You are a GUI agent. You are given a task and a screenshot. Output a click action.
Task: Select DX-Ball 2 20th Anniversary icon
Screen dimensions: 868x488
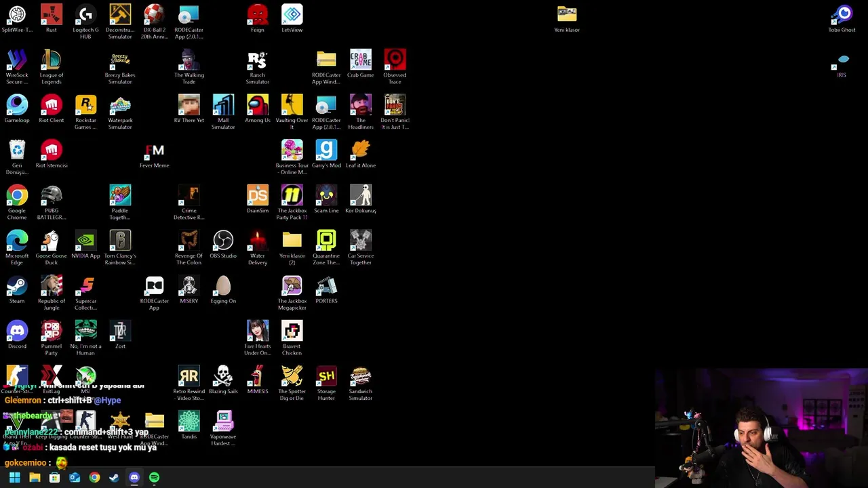click(155, 22)
